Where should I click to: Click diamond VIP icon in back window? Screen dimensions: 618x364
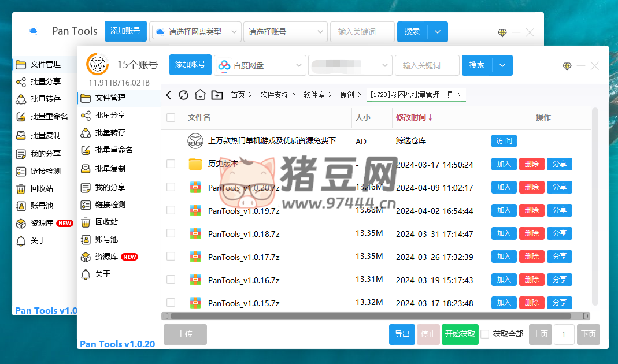[x=502, y=33]
